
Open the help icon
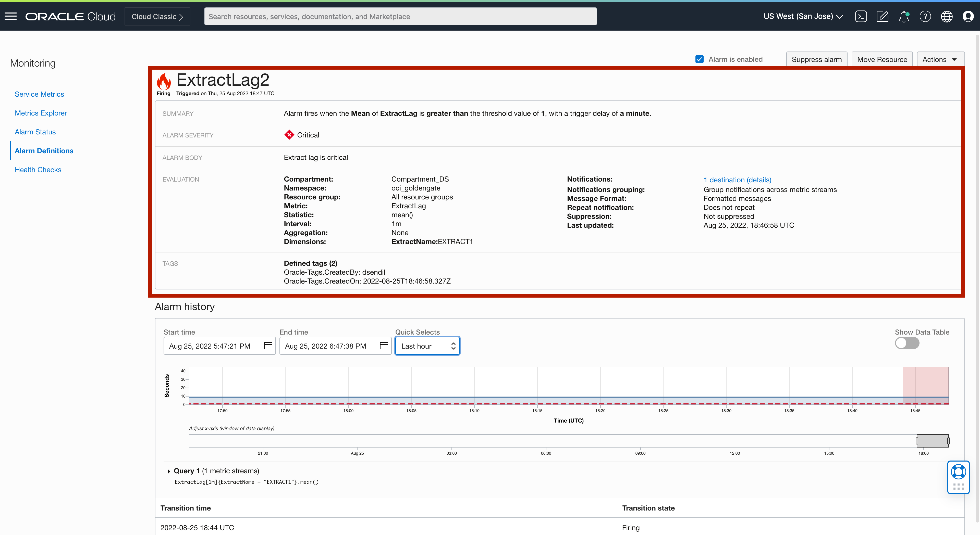(x=925, y=16)
